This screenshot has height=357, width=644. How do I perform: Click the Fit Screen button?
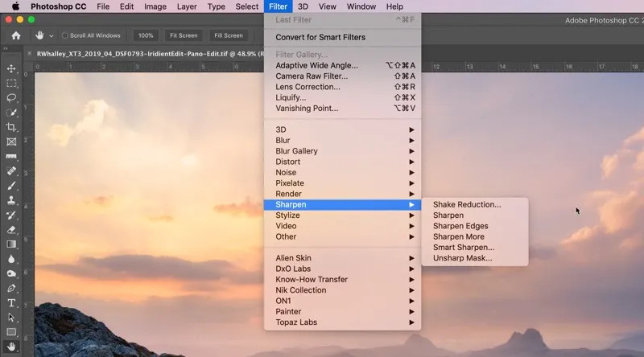click(x=184, y=35)
